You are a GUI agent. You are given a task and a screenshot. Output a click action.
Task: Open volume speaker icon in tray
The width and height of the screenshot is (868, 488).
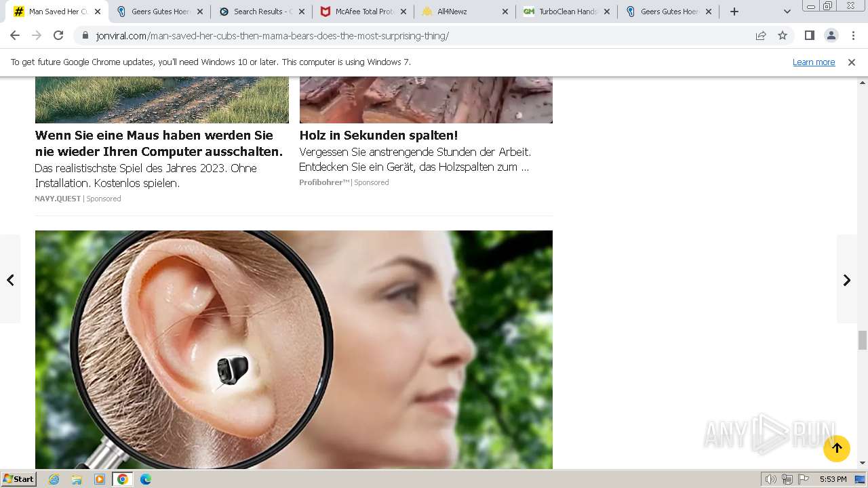[770, 479]
